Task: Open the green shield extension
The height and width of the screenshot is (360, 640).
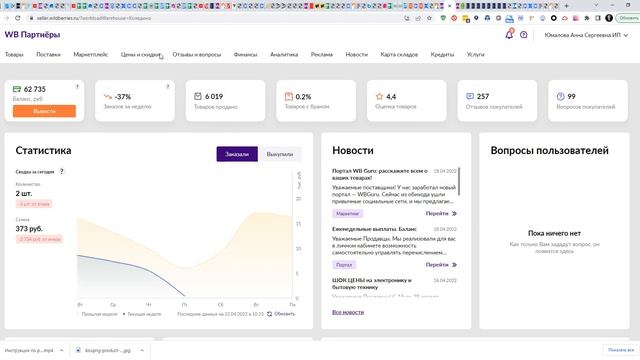Action: [x=443, y=18]
